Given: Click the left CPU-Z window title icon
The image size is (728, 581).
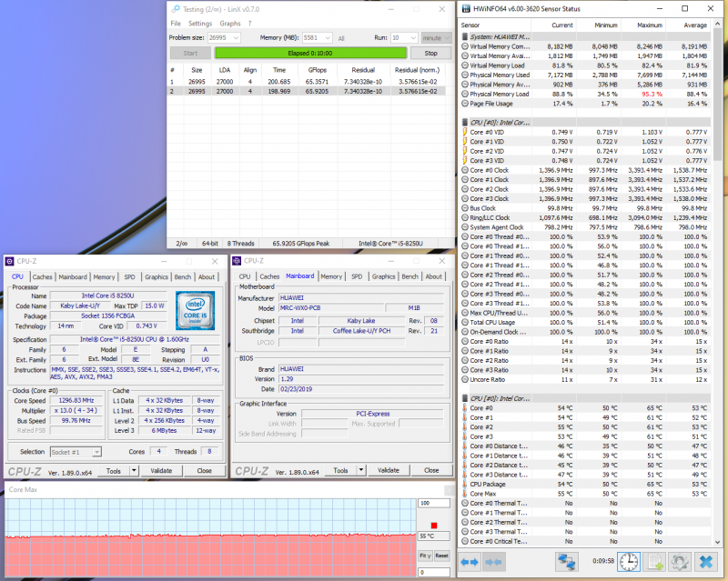Looking at the screenshot, I should [x=9, y=261].
